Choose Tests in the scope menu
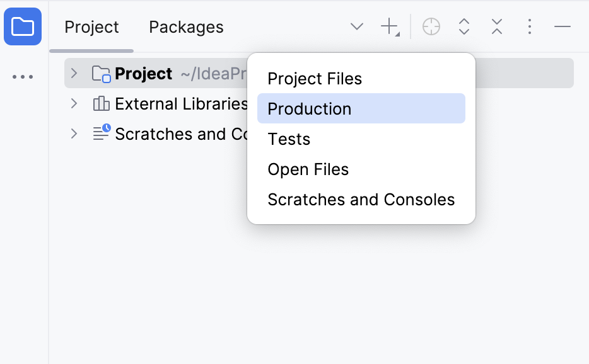This screenshot has width=589, height=364. [x=289, y=139]
